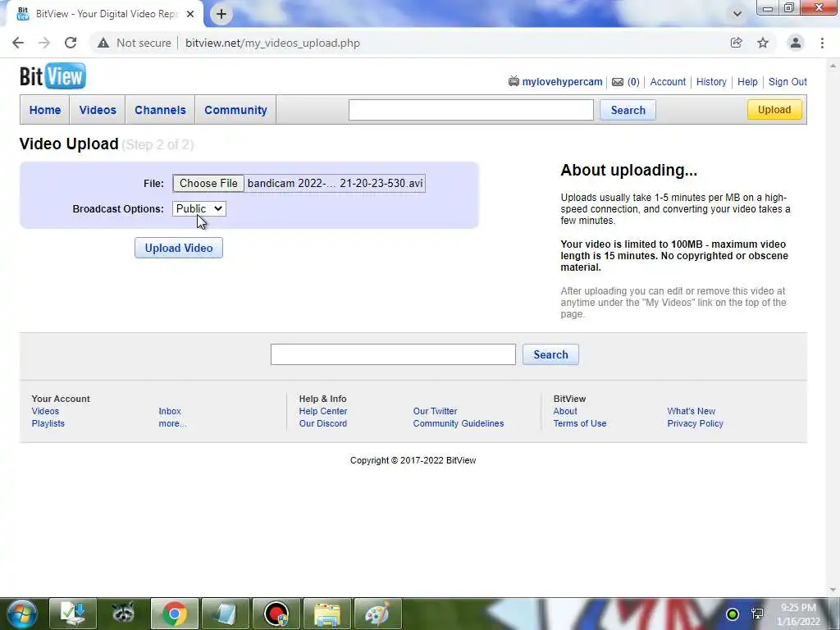This screenshot has height=630, width=840.
Task: Open the Privacy Policy link
Action: click(696, 423)
